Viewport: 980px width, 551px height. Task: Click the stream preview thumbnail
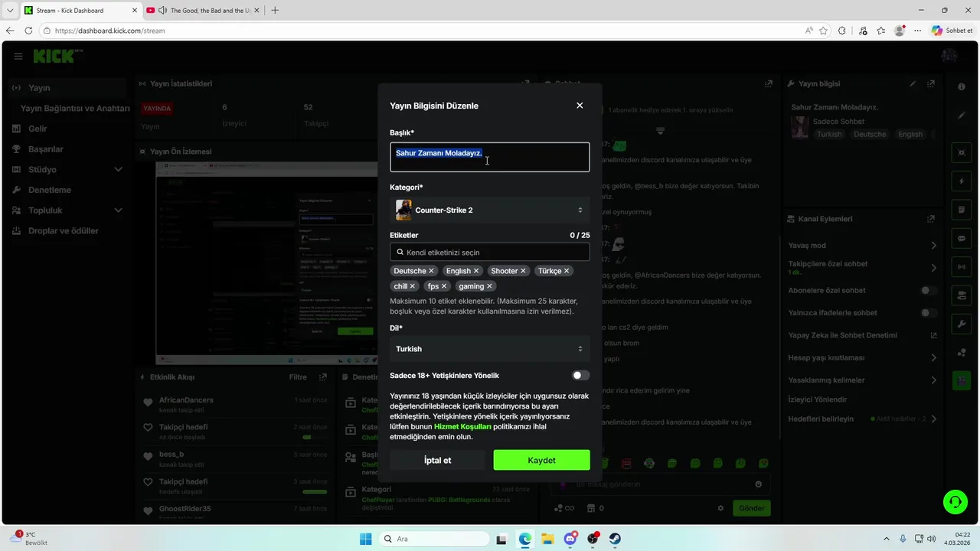pos(266,263)
